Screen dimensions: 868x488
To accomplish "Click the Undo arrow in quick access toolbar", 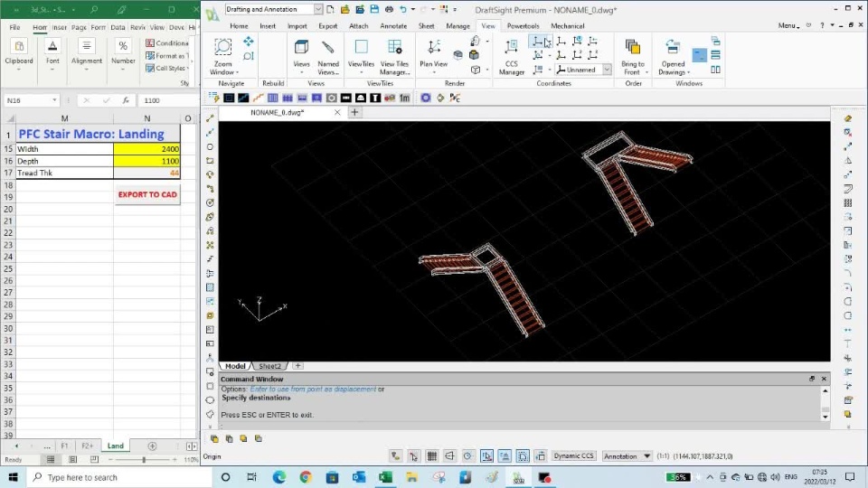I will (x=403, y=9).
